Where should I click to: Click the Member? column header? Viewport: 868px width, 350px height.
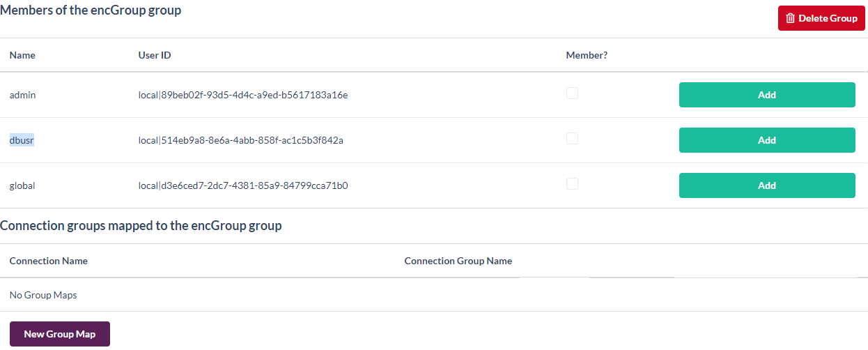[x=587, y=55]
